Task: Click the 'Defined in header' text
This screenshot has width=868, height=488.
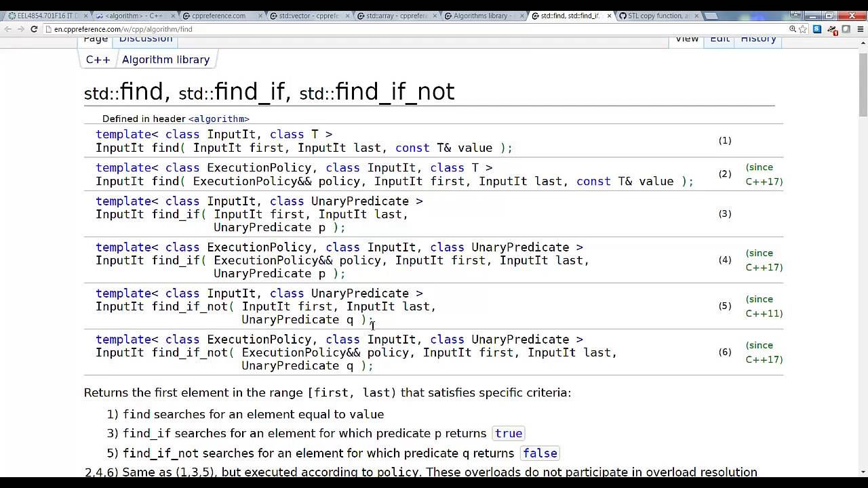Action: [144, 119]
